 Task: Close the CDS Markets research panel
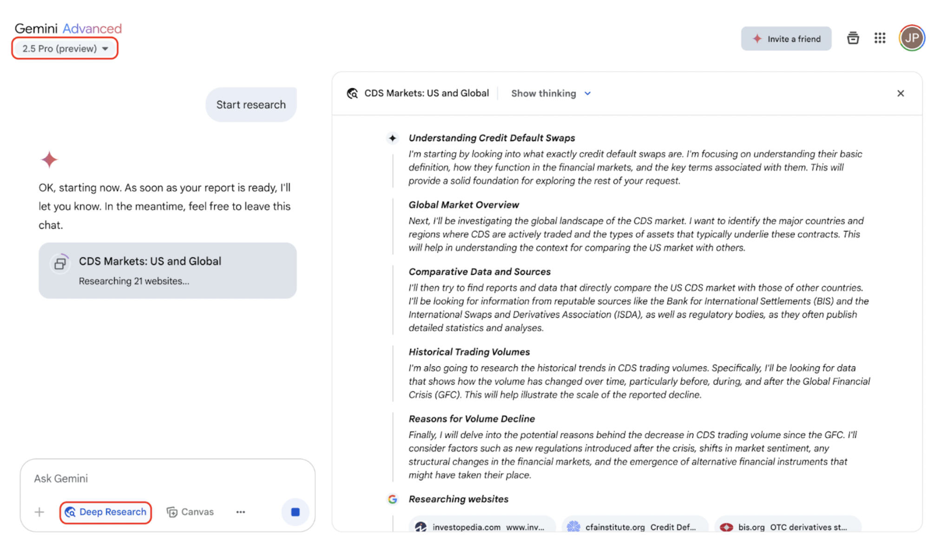click(900, 93)
